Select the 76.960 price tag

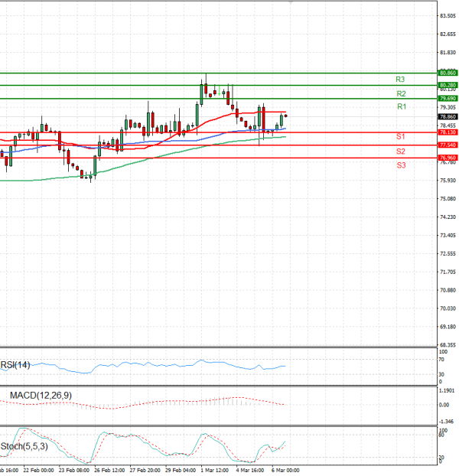coord(448,158)
